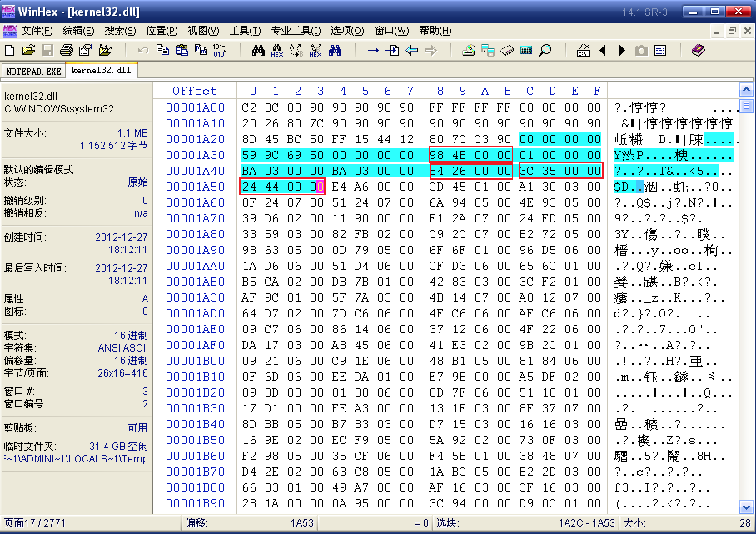Screen dimensions: 756x534
Task: Click the Paste clipboard icon
Action: point(182,50)
